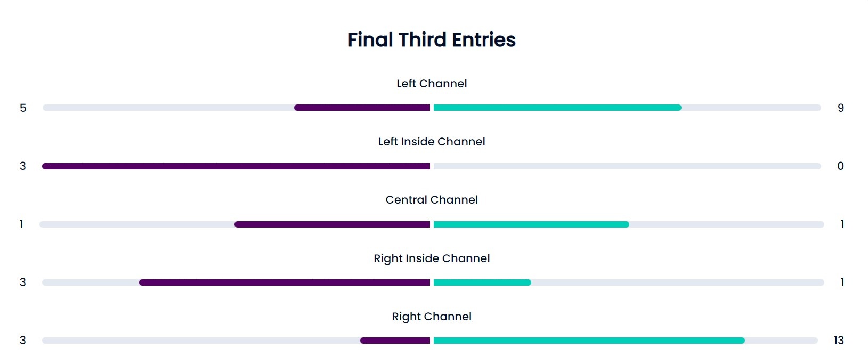
Task: Select the Right Inside Channel label
Action: point(432,258)
